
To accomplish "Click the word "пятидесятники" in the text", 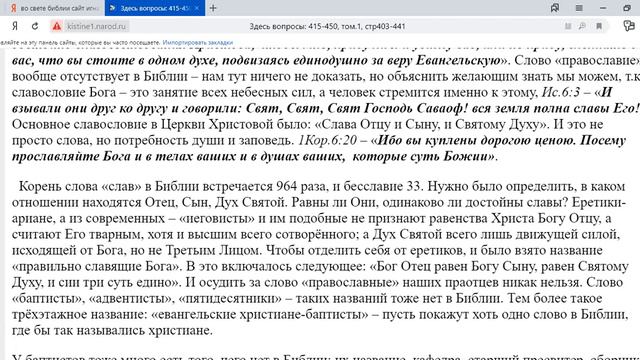I will point(230,298).
